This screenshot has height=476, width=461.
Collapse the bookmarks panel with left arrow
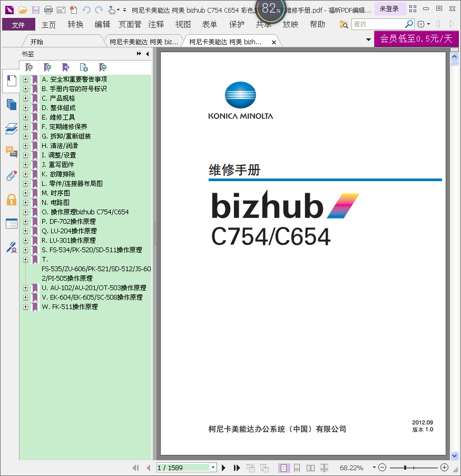pyautogui.click(x=148, y=54)
